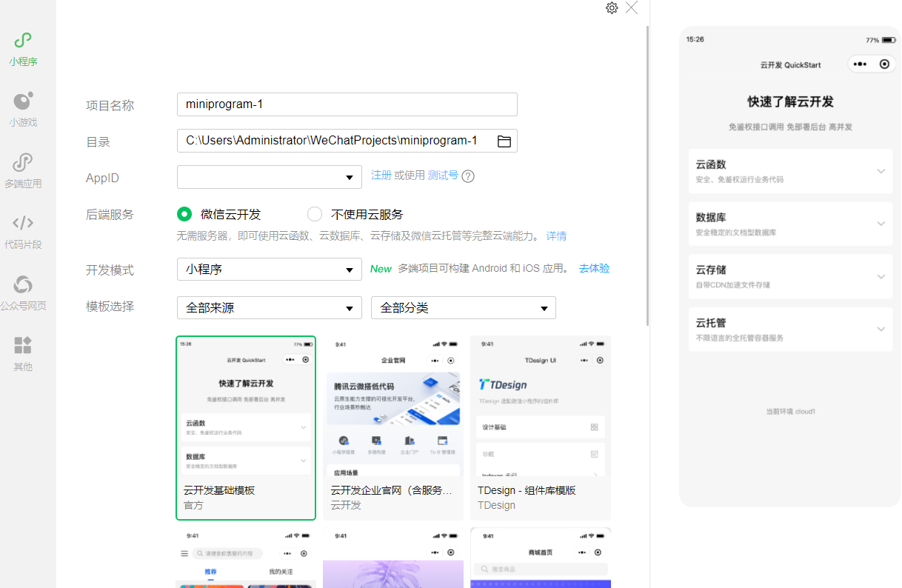902x588 pixels.
Task: Click the 去体验 link
Action: [x=595, y=268]
